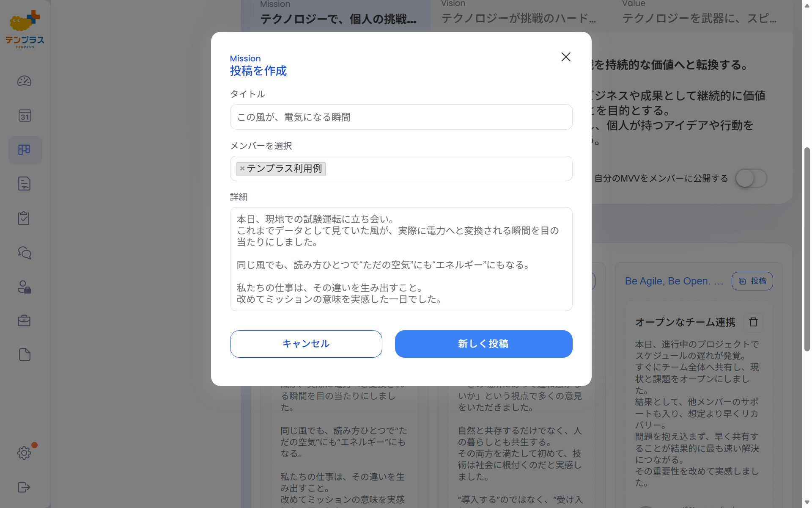Click the テンプラス logo

(25, 29)
